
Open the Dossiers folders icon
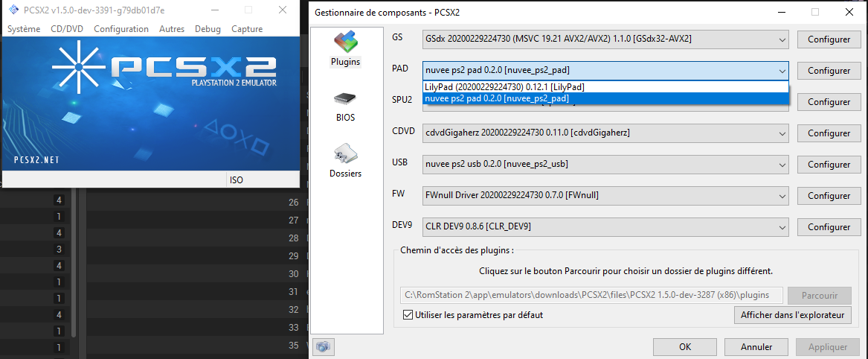pos(345,153)
